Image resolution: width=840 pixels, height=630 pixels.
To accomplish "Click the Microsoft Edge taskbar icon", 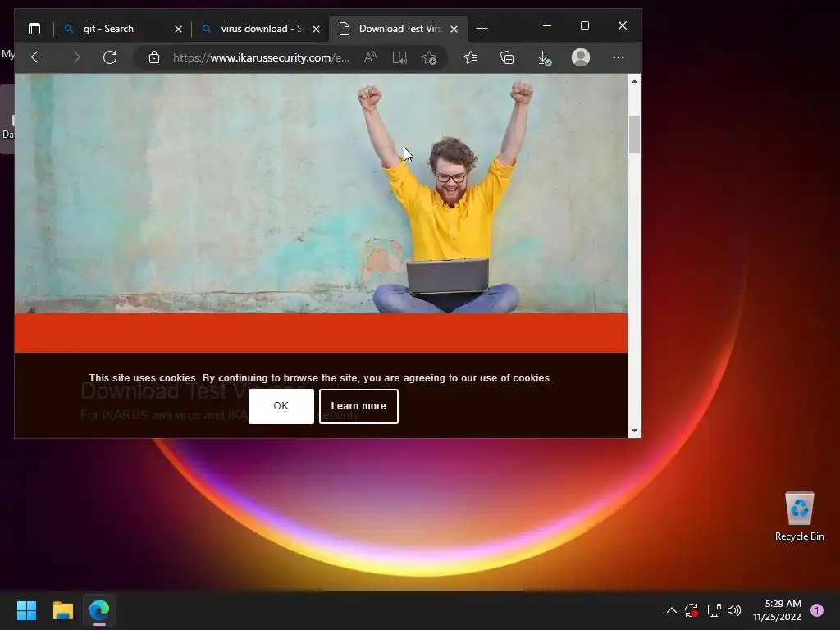I will tap(99, 610).
